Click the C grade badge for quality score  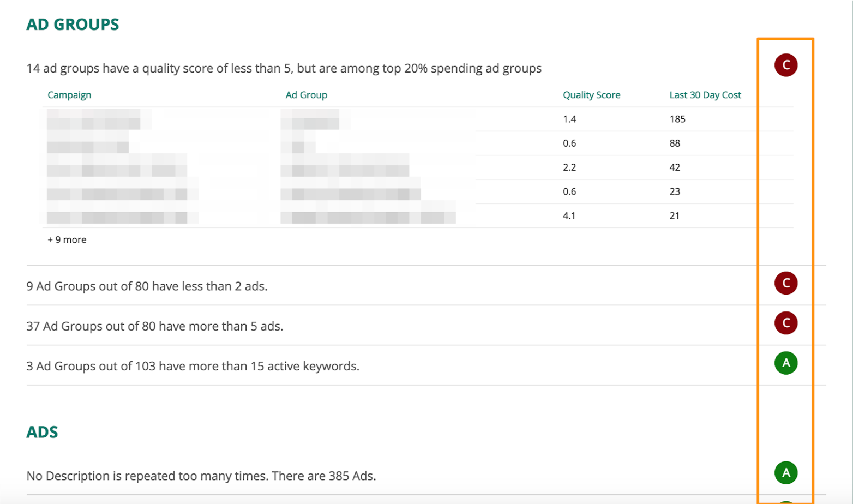coord(786,65)
